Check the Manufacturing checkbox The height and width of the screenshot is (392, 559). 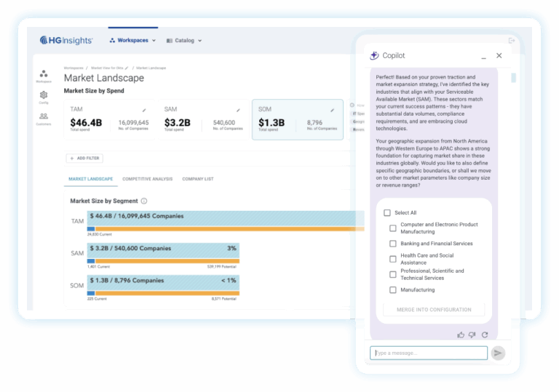pos(393,289)
